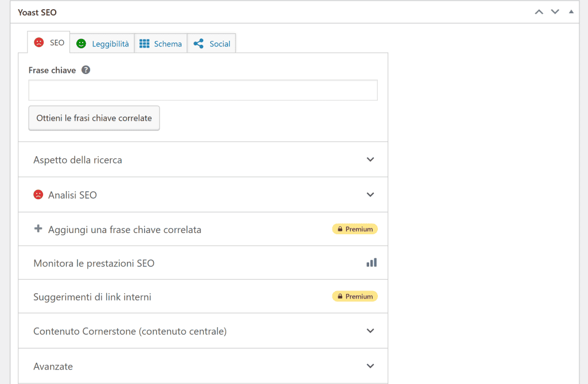Click the Premium badge on Aggiungi una frase chiave correlata
The image size is (588, 384).
click(355, 229)
